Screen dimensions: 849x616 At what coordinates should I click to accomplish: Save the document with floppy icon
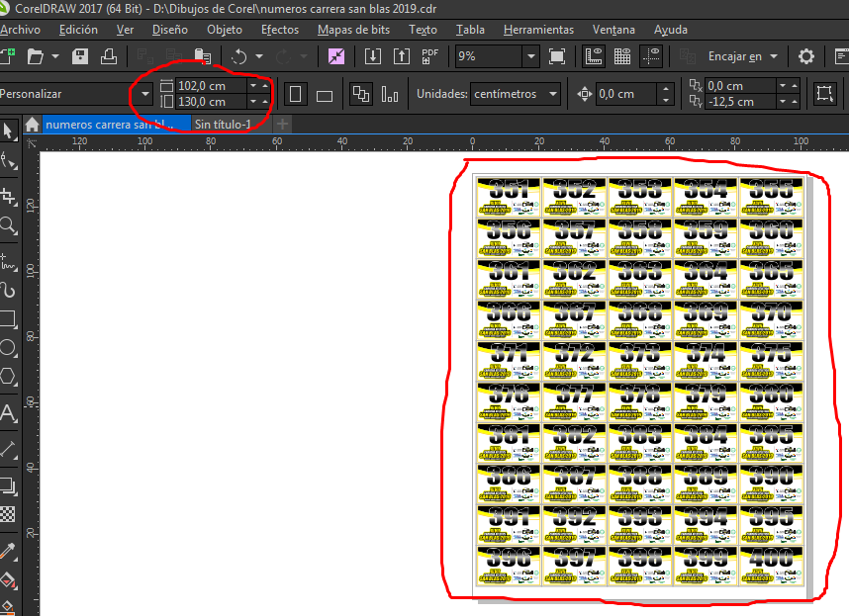click(x=80, y=56)
